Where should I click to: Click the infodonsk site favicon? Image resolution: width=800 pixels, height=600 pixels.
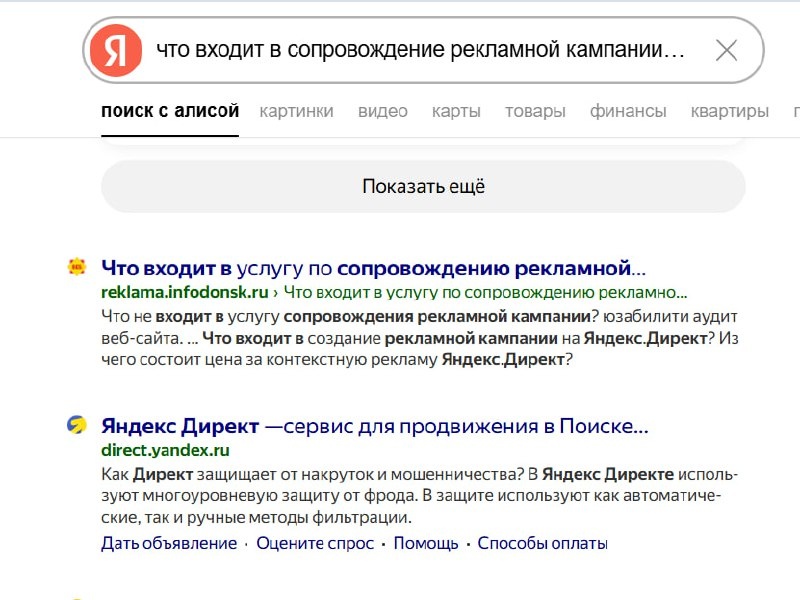[x=77, y=266]
